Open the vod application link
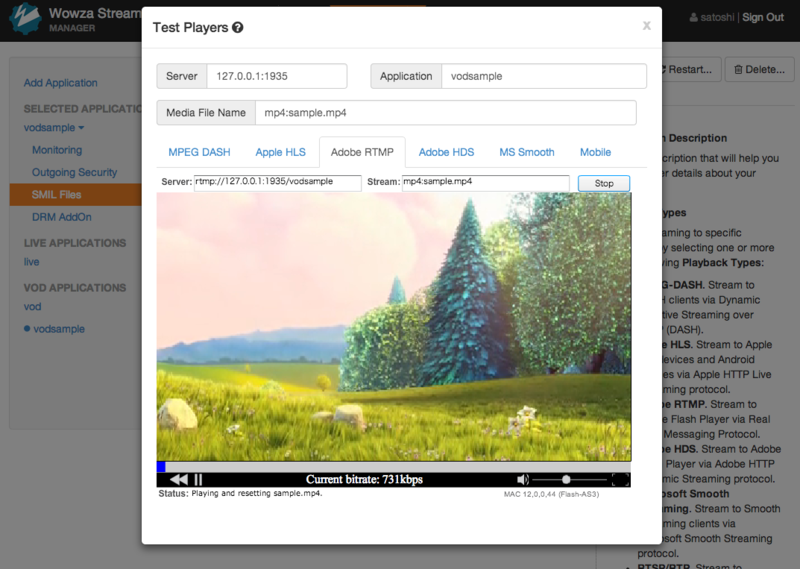 (x=32, y=307)
